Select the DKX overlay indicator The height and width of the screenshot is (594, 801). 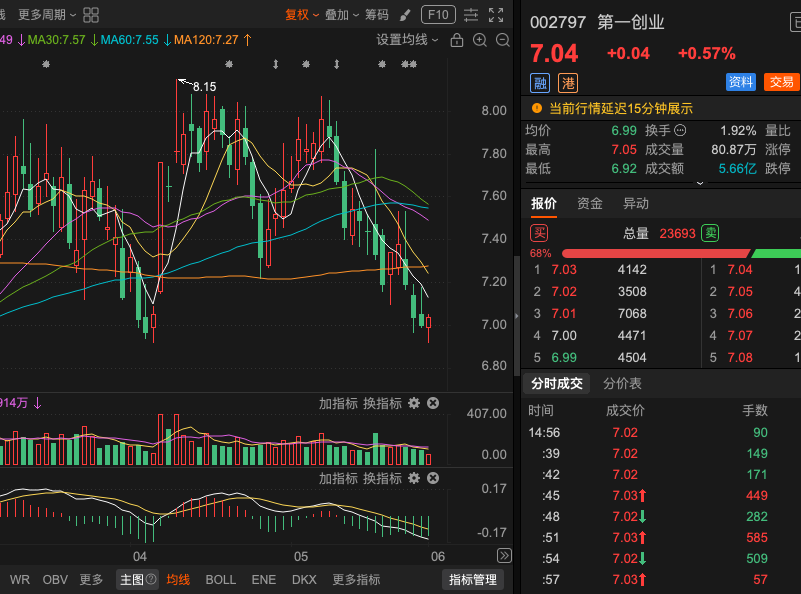click(304, 580)
